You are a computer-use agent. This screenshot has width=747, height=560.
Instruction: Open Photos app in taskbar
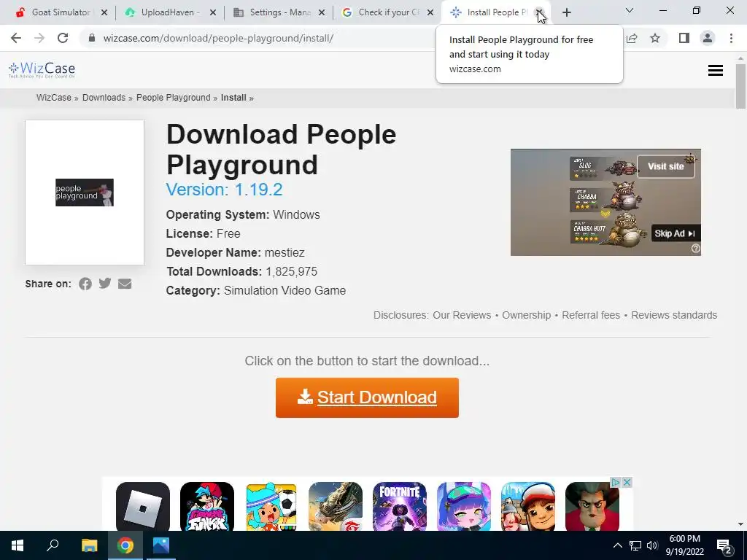click(161, 545)
